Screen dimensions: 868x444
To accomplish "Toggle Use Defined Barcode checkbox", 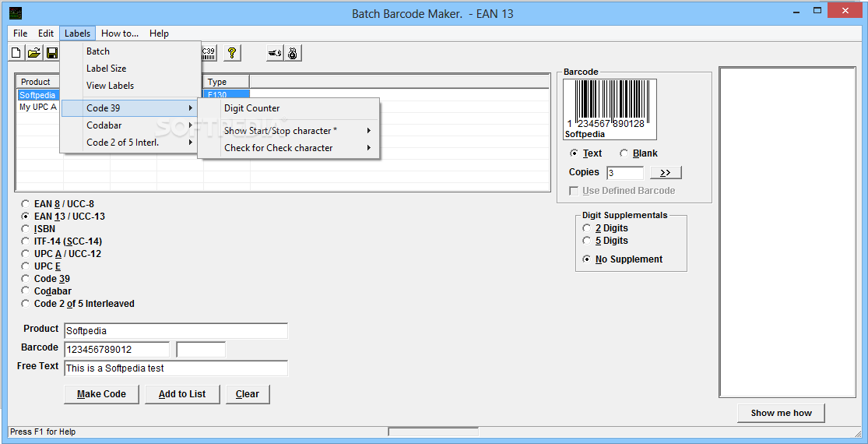I will click(574, 190).
